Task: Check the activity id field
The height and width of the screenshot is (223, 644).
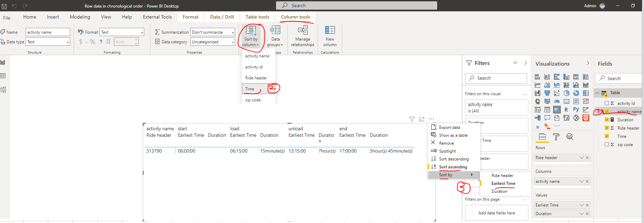Action: pyautogui.click(x=607, y=103)
